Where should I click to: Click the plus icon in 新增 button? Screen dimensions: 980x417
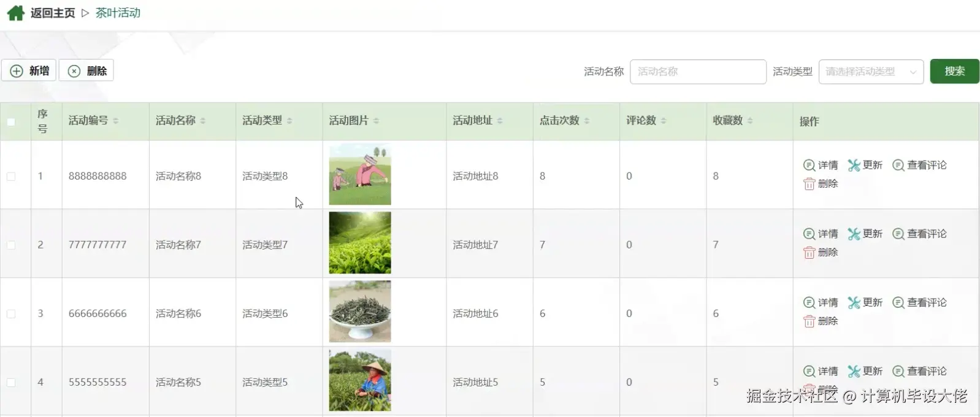tap(17, 71)
